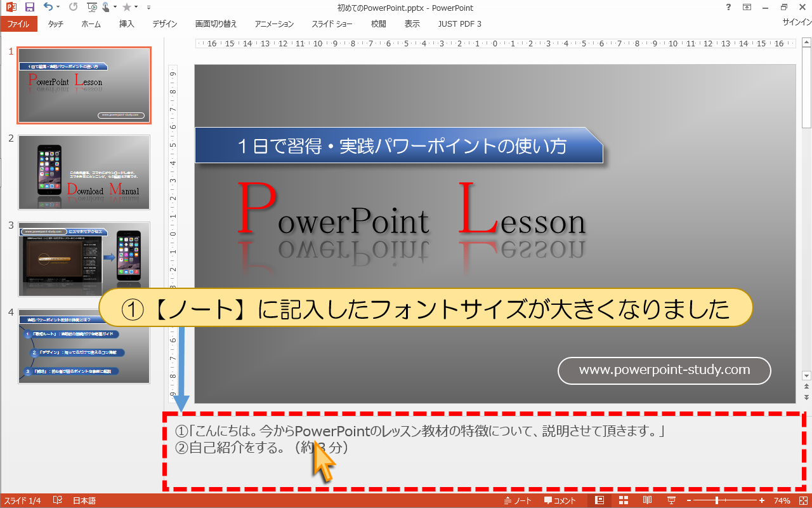Start Slide Show from status bar
Image resolution: width=812 pixels, height=508 pixels.
pyautogui.click(x=672, y=501)
